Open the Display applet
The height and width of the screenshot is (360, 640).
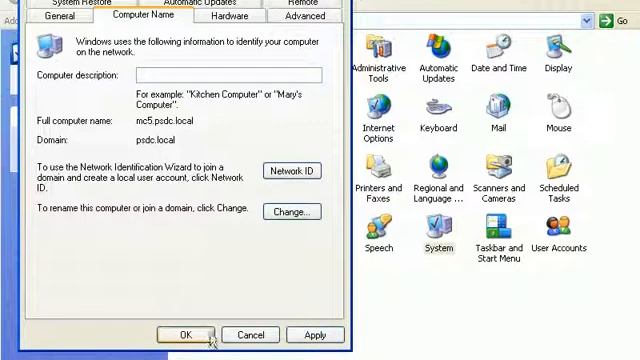558,54
